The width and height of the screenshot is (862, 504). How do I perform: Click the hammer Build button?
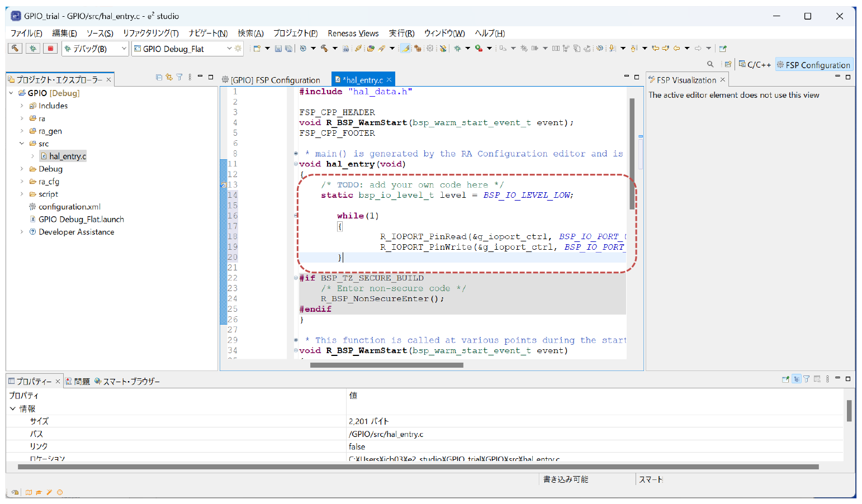(x=15, y=49)
